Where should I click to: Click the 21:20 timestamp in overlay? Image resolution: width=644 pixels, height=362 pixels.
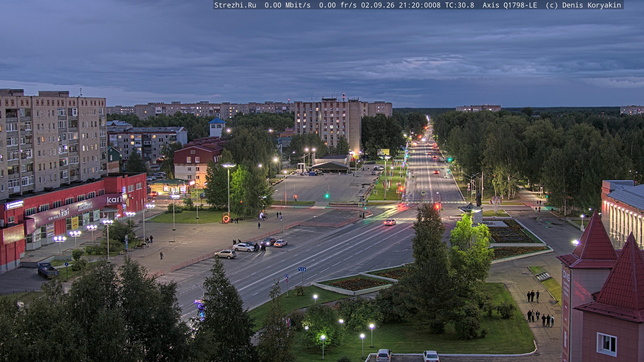click(x=409, y=5)
